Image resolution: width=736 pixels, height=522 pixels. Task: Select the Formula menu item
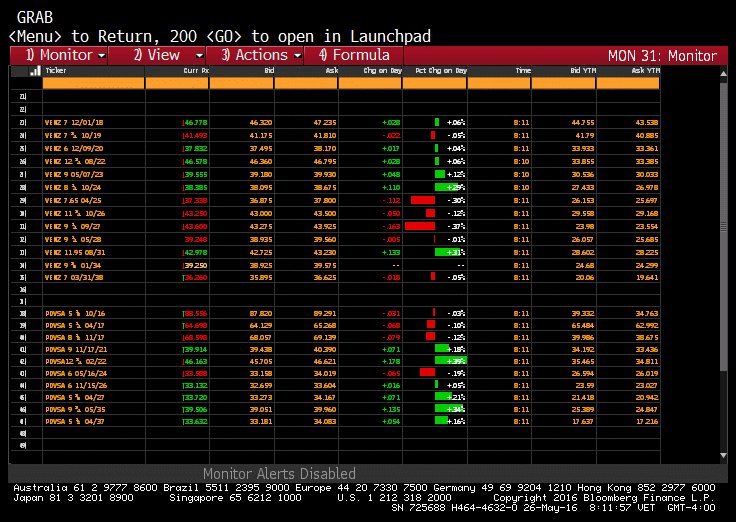tap(354, 55)
